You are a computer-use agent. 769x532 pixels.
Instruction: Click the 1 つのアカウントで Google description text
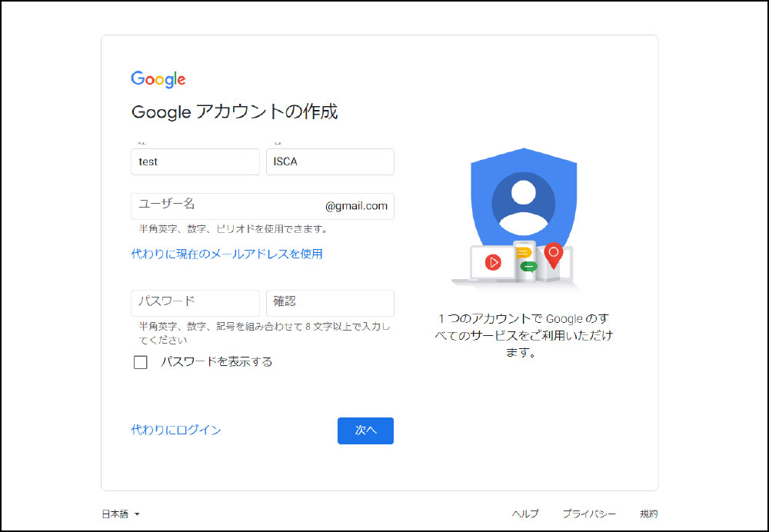[x=523, y=335]
